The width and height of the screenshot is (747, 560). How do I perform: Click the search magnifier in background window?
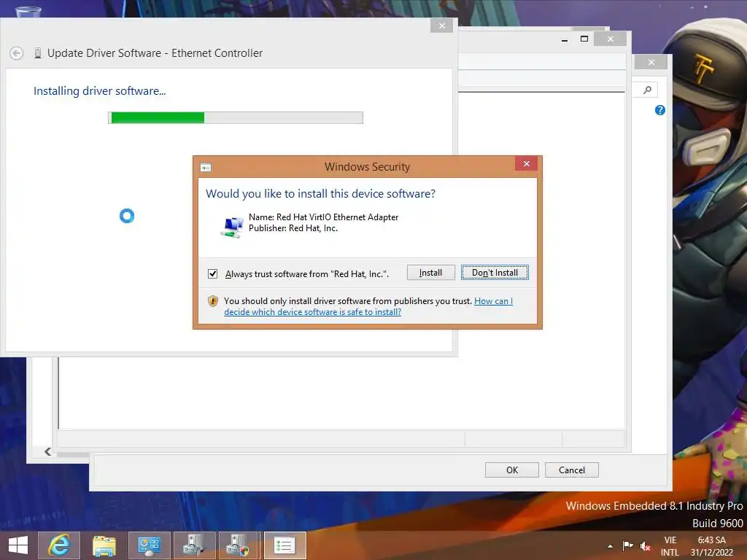pyautogui.click(x=647, y=90)
